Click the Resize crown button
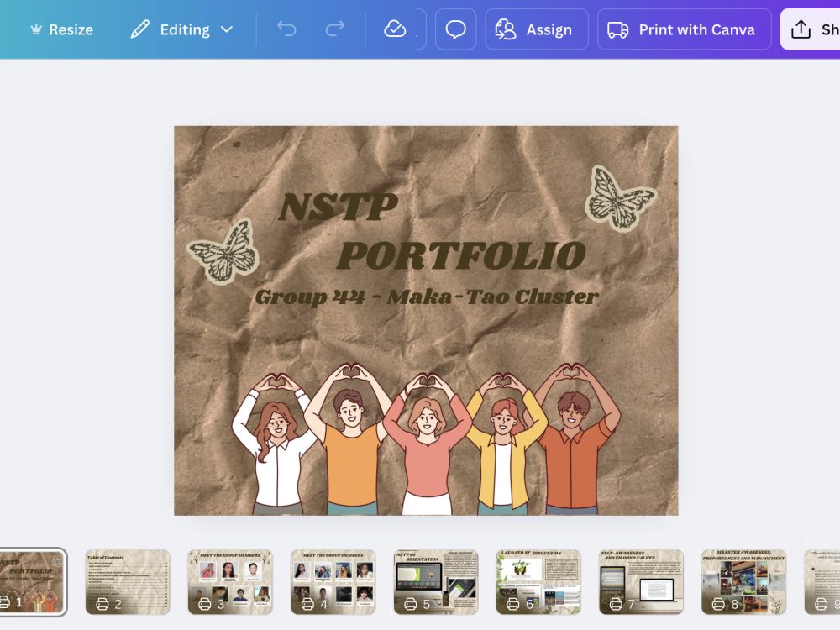The image size is (840, 630). tap(61, 29)
